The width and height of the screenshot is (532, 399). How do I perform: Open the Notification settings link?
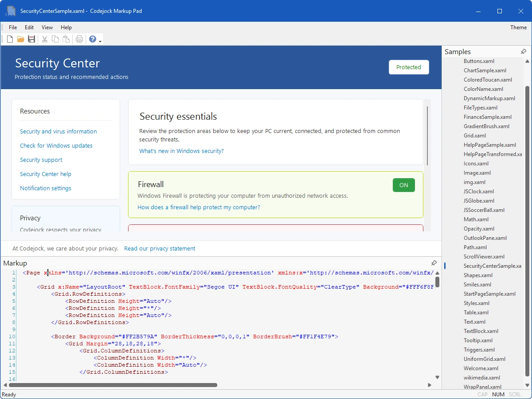(46, 188)
